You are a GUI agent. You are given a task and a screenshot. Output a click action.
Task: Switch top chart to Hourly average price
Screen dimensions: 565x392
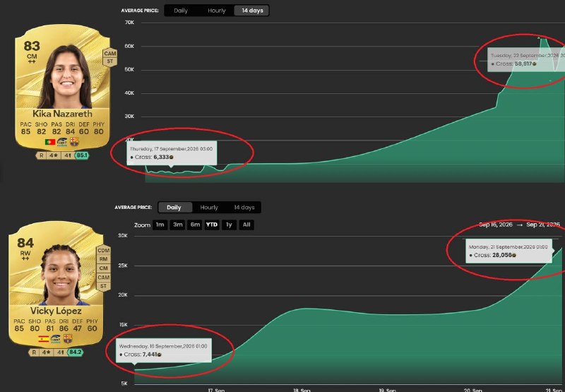(216, 11)
